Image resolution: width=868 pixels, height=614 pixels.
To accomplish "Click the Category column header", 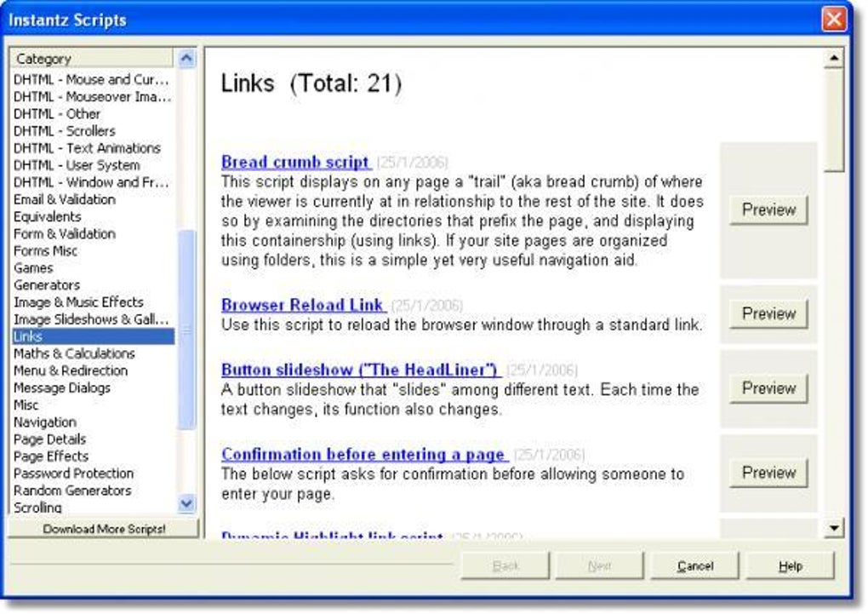I will tap(92, 58).
